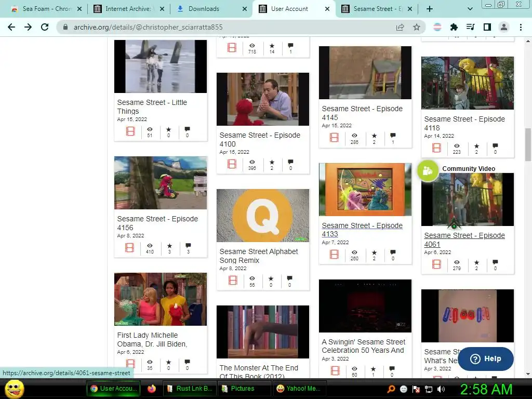Bookmark this page with the star icon
The width and height of the screenshot is (532, 399).
click(x=417, y=27)
